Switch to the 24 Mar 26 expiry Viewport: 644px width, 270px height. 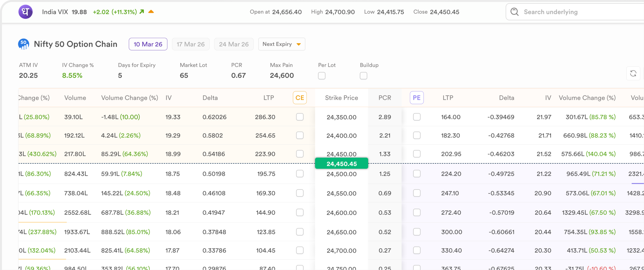click(233, 44)
